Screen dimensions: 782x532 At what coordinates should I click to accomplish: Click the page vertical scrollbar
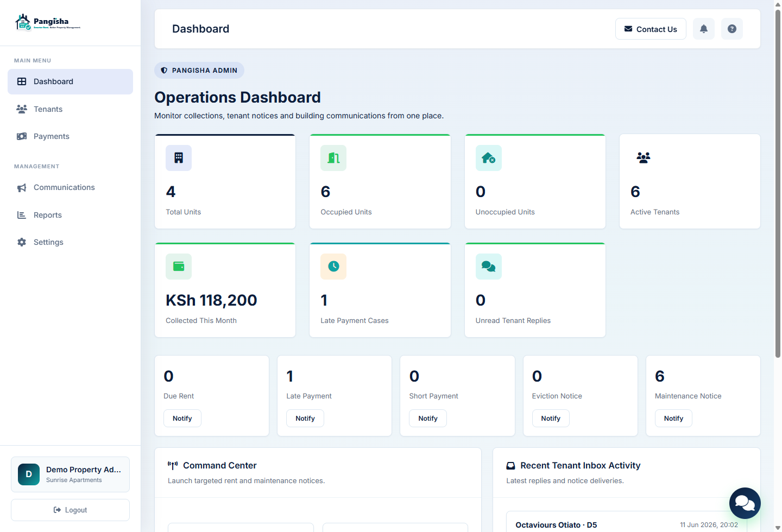[778, 185]
